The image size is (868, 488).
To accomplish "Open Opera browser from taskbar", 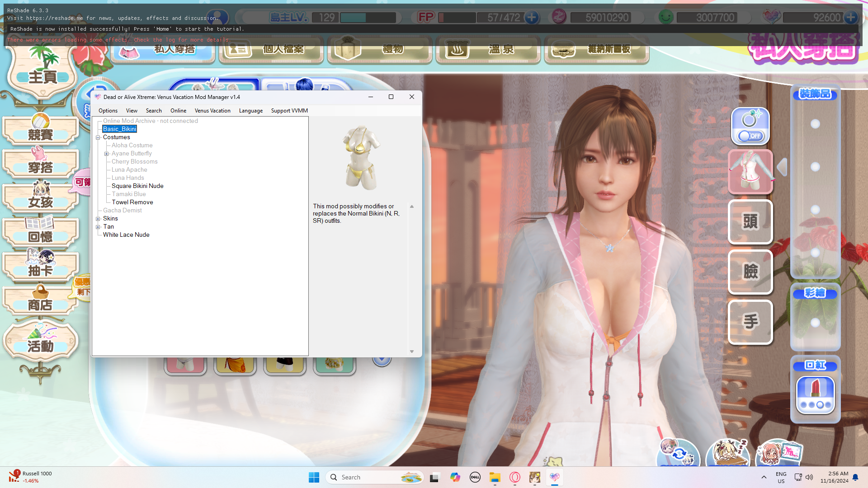I will pyautogui.click(x=514, y=477).
